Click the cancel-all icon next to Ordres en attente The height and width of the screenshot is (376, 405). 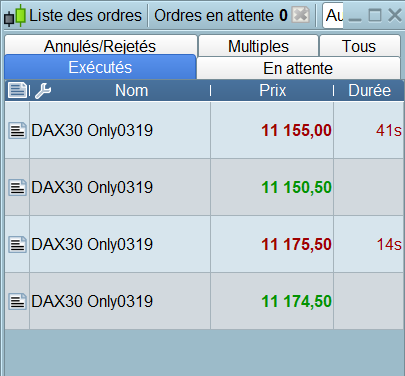coord(301,15)
